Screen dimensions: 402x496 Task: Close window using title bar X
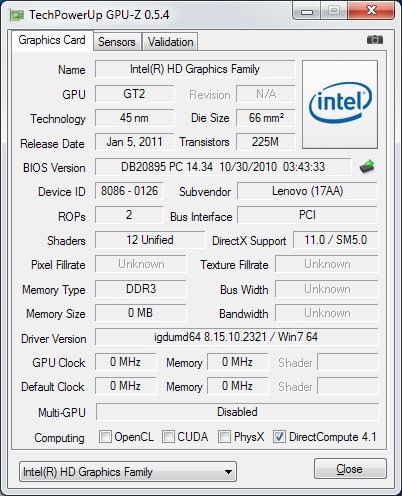[371, 11]
